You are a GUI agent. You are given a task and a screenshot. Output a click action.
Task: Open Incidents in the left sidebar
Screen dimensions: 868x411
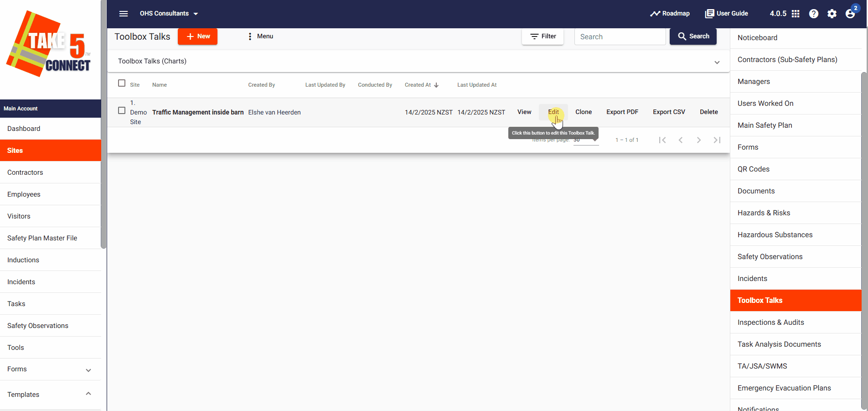tap(50, 282)
